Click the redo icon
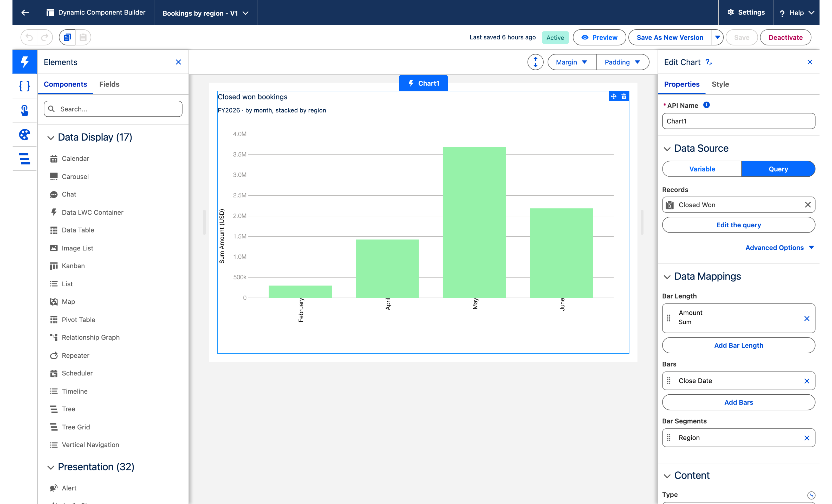 pos(44,37)
